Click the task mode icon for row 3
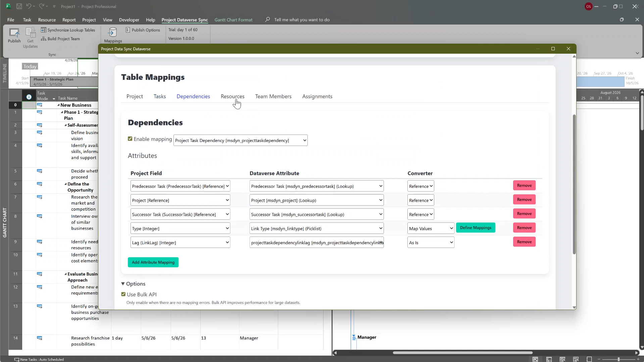644x362 pixels. coord(40,133)
